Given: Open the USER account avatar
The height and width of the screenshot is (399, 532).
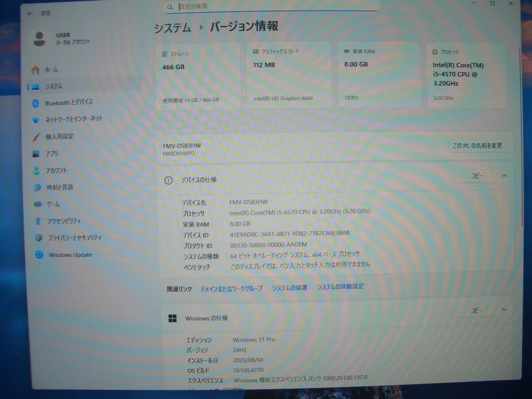Looking at the screenshot, I should point(39,39).
